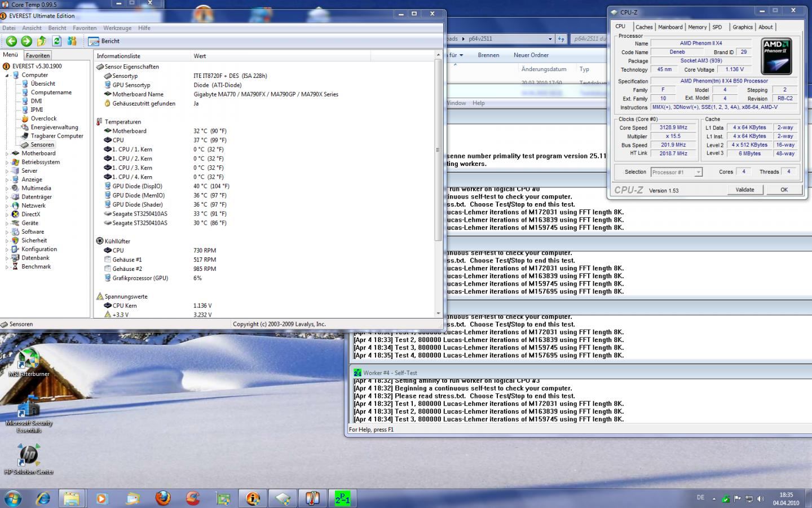Expand the Motherboard tree node

7,154
